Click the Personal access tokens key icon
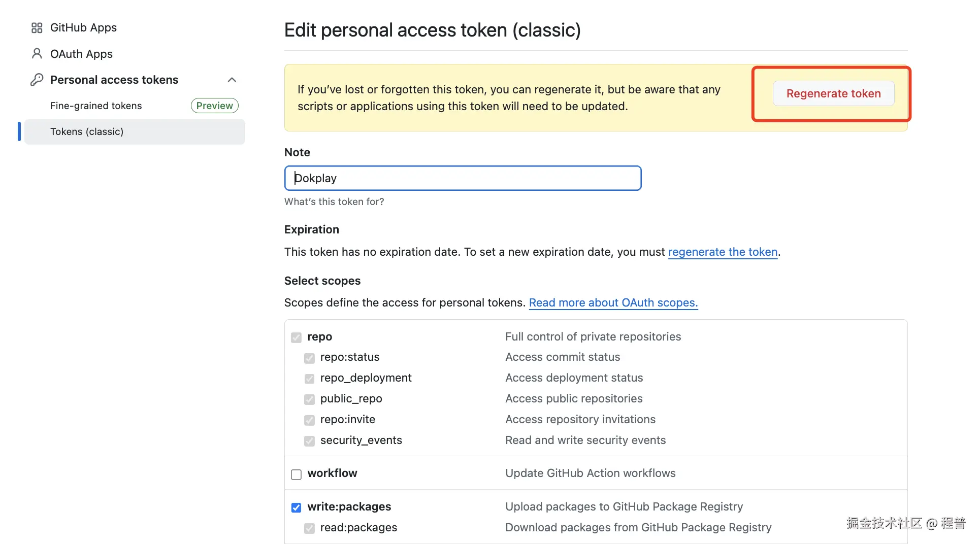Image resolution: width=980 pixels, height=544 pixels. click(37, 79)
